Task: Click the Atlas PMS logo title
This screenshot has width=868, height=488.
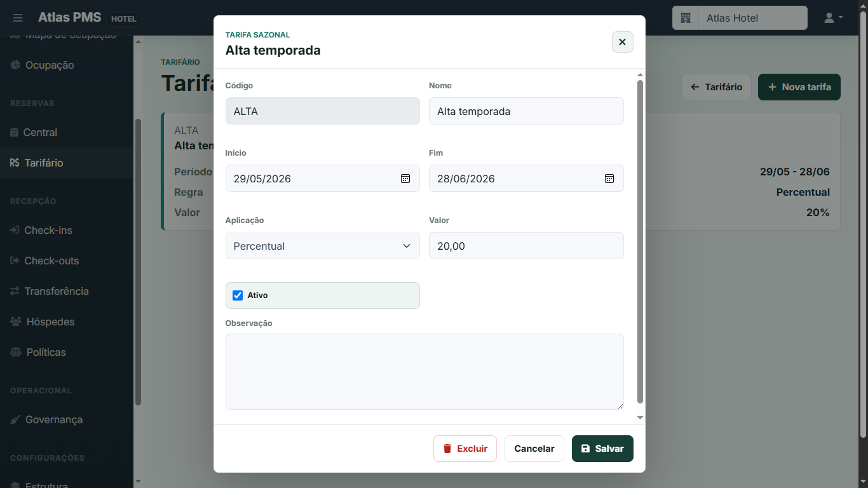Action: pos(69,18)
